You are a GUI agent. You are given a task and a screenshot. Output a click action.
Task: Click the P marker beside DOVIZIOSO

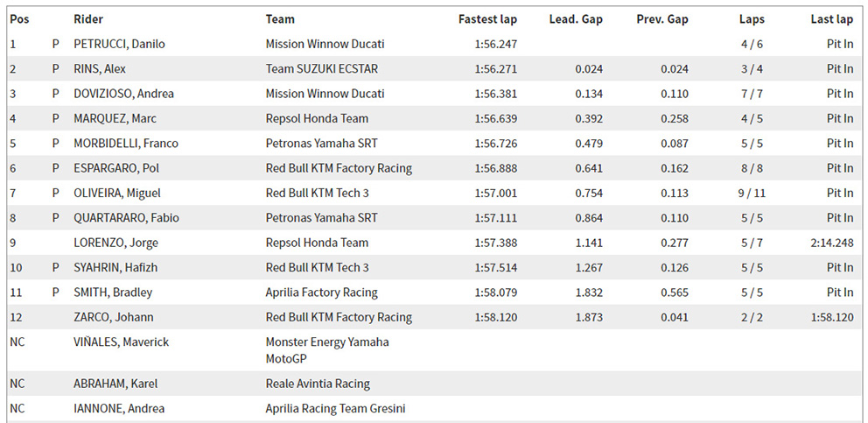(56, 94)
